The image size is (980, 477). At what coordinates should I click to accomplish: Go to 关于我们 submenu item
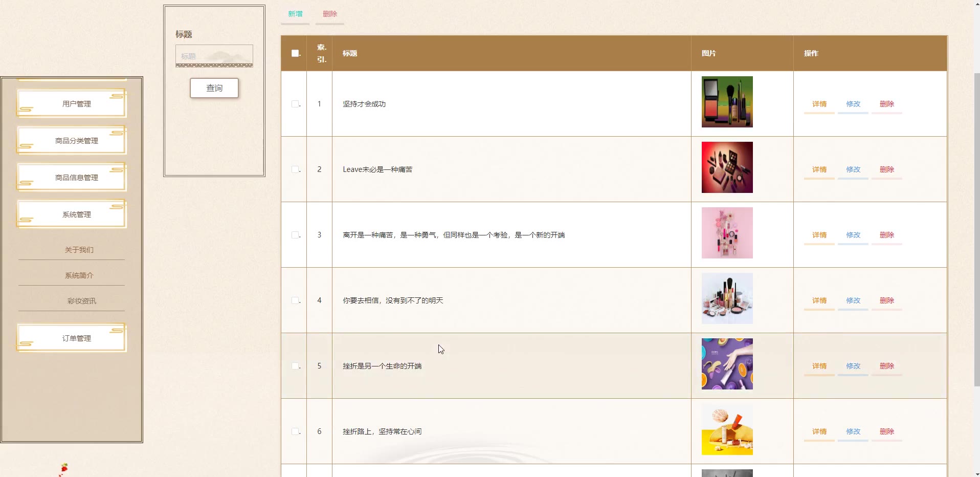(79, 250)
